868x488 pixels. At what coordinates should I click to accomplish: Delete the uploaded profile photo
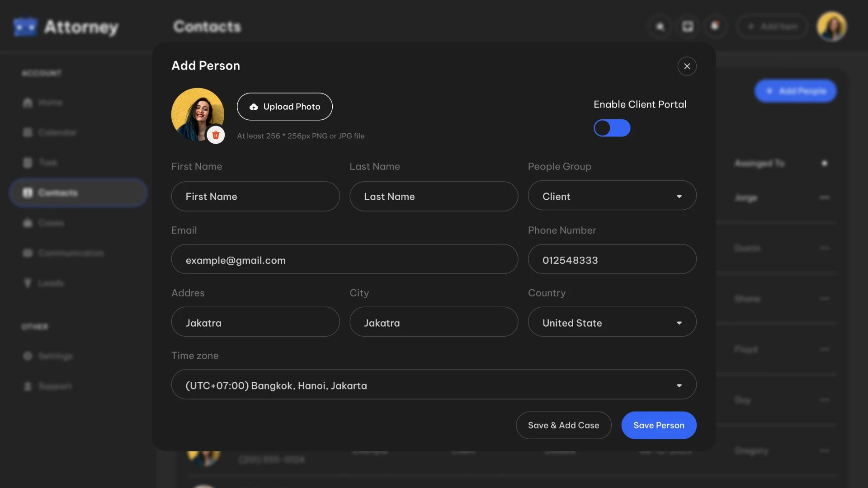point(216,135)
